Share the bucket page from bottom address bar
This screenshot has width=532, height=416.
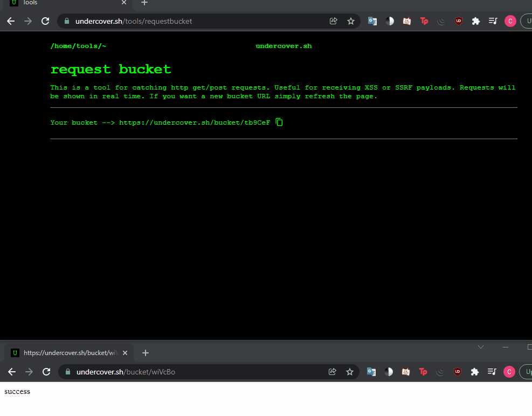point(332,372)
